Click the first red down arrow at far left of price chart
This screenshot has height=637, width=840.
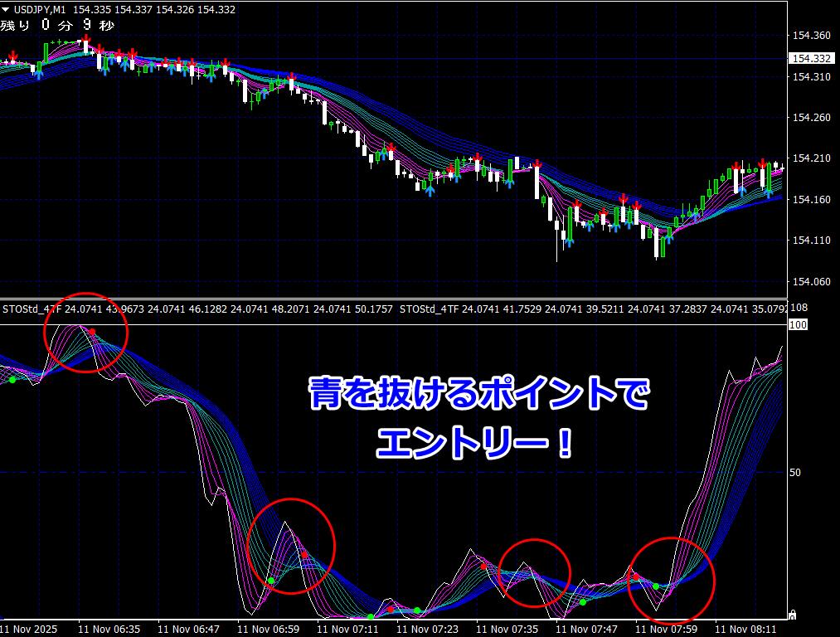[x=12, y=57]
